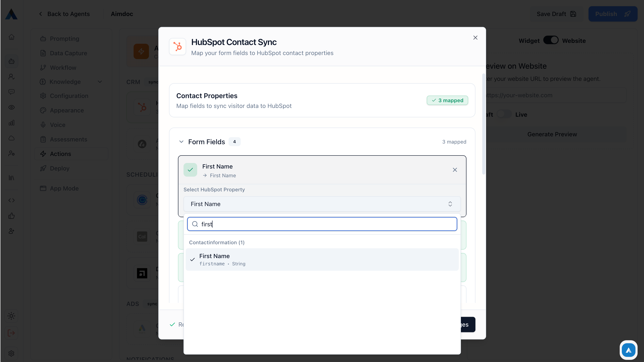Click the modal vertical scrollbar
The height and width of the screenshot is (362, 644).
[x=484, y=124]
